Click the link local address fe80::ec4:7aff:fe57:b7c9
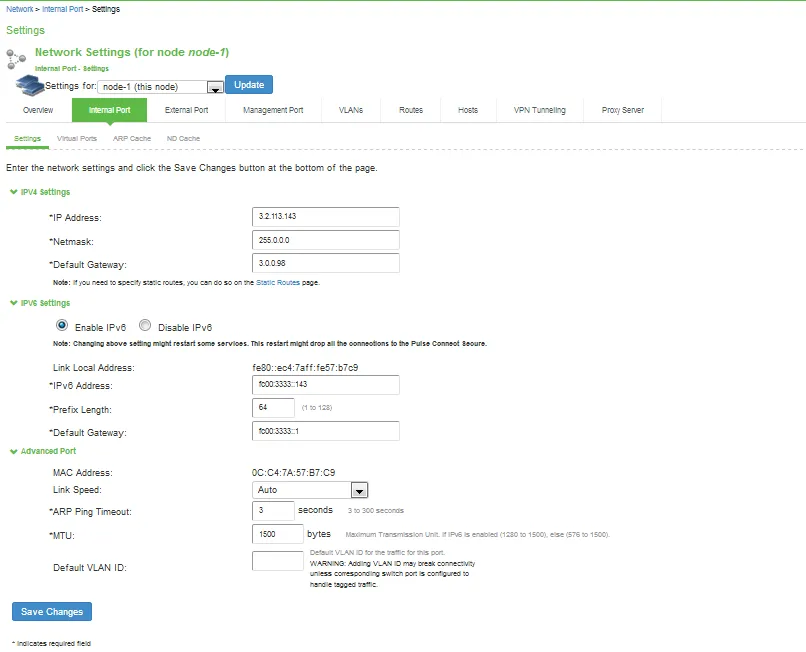Image resolution: width=806 pixels, height=652 pixels. [x=305, y=368]
